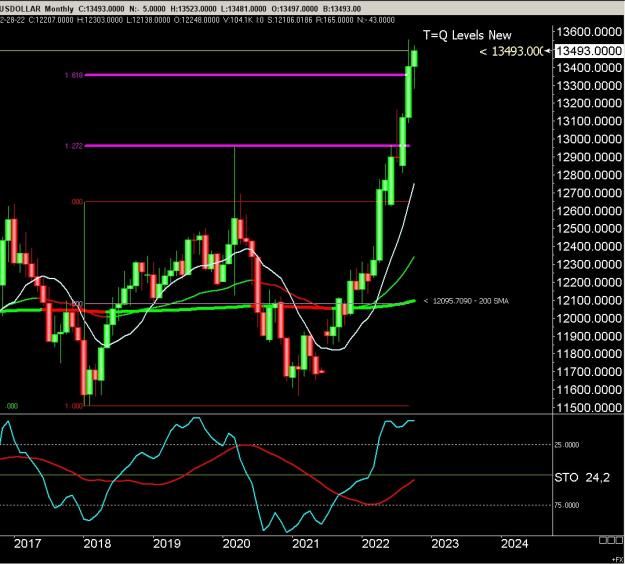Click the 2018 year marker on time axis

pos(97,544)
